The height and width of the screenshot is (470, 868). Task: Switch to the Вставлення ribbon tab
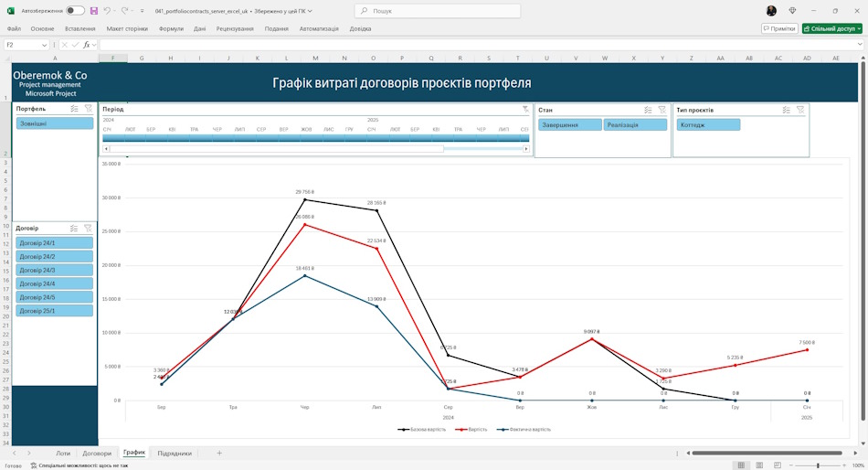tap(80, 28)
